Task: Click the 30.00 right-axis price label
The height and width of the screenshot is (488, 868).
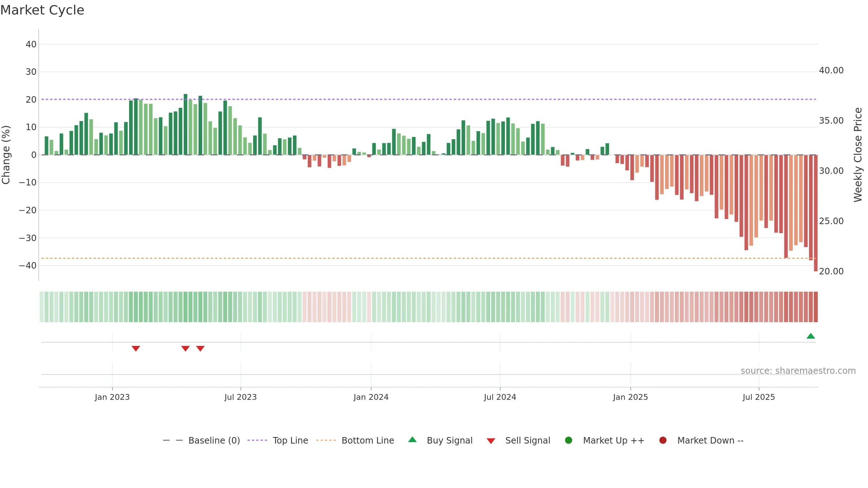Action: point(831,171)
